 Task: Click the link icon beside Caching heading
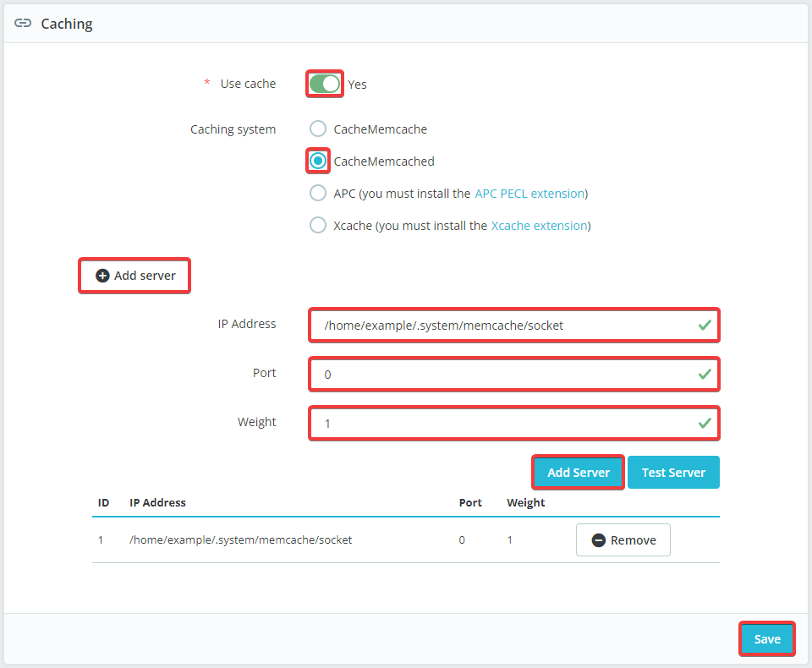point(23,24)
